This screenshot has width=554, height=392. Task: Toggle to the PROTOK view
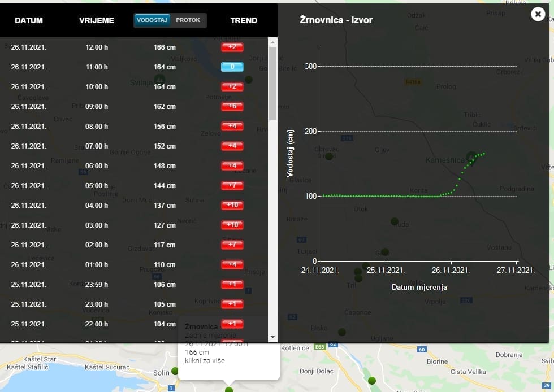pyautogui.click(x=188, y=20)
